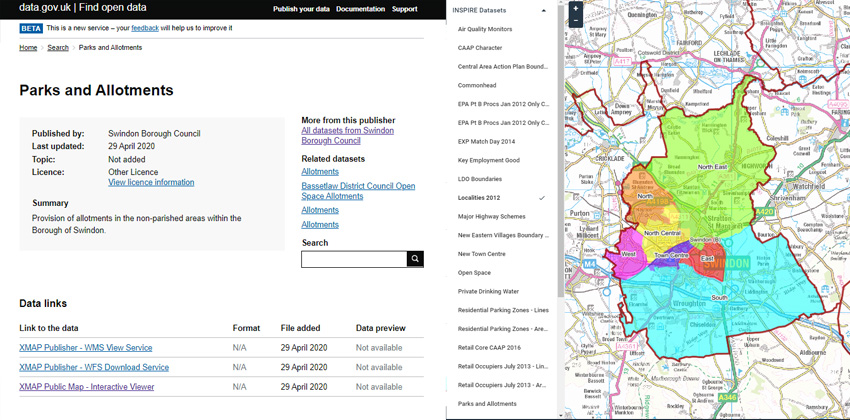Click the 29 April 2020 last updated value
The height and width of the screenshot is (420, 850).
pyautogui.click(x=132, y=146)
